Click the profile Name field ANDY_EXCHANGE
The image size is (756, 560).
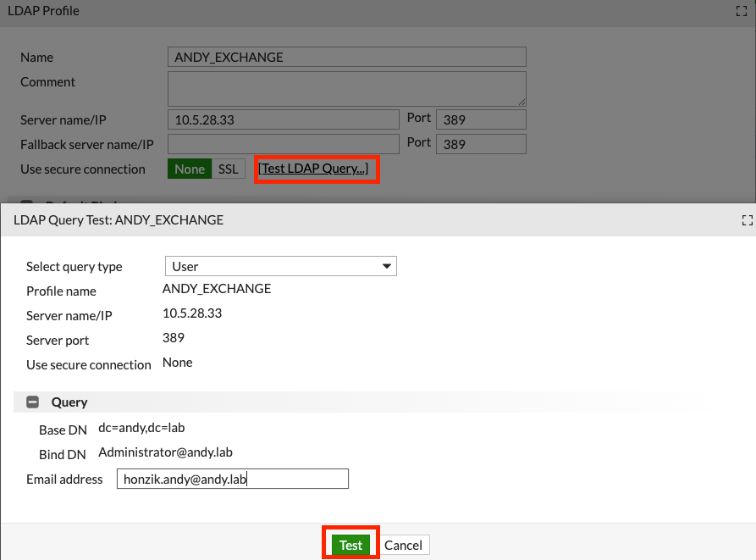pos(346,57)
